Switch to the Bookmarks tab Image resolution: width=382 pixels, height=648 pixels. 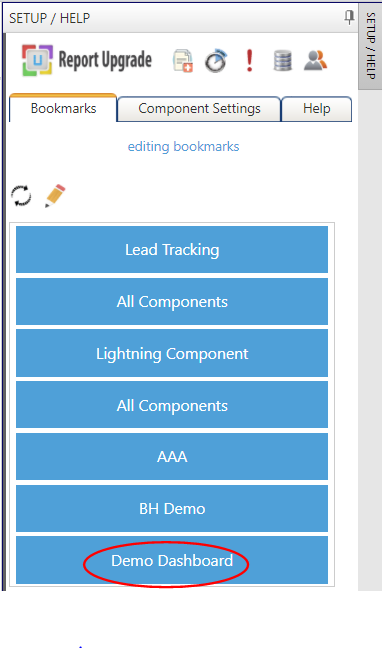point(63,108)
